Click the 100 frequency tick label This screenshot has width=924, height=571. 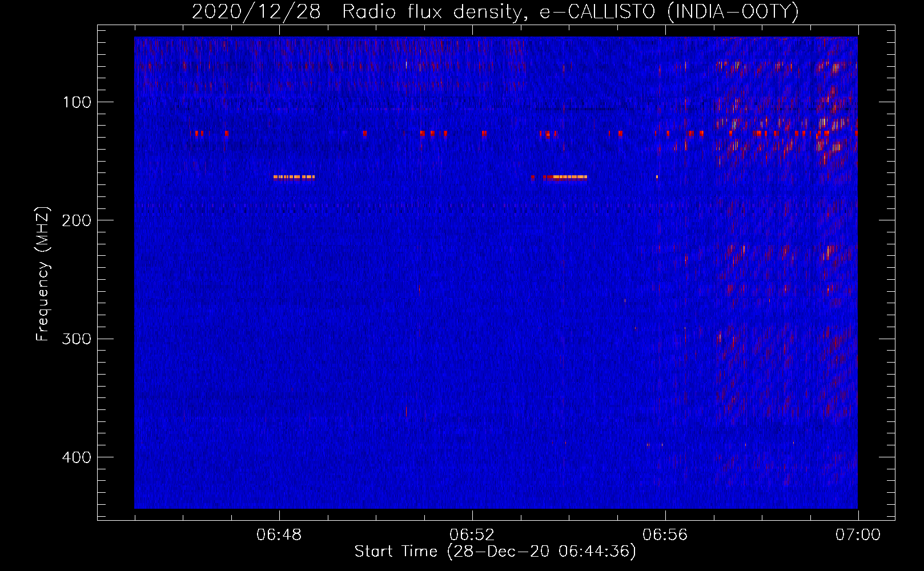click(77, 102)
